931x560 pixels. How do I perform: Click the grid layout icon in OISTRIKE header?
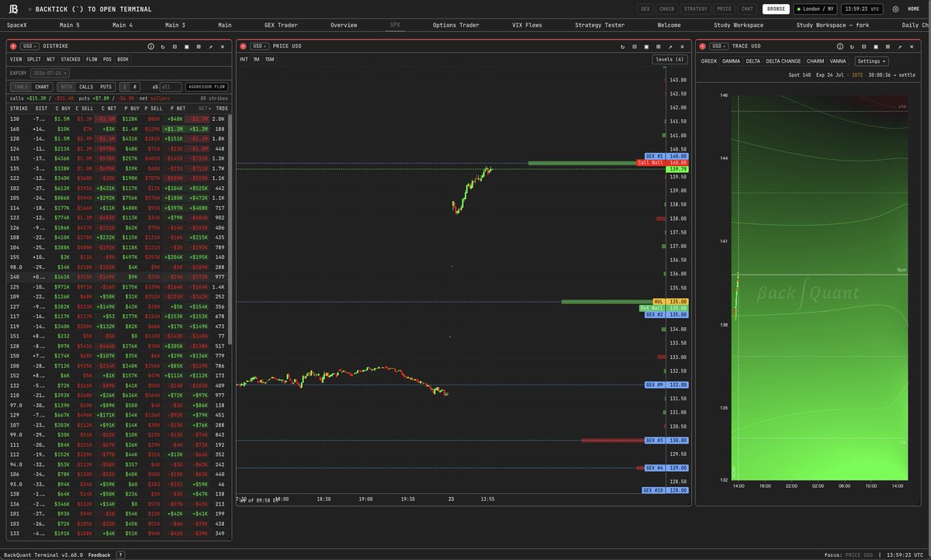click(199, 47)
